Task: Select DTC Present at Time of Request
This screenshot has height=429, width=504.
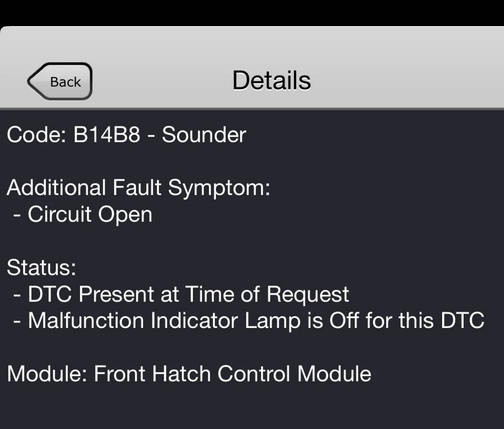Action: pos(188,294)
